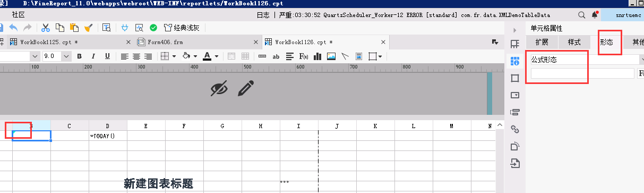Collapse the right properties panel arrow

(x=514, y=30)
